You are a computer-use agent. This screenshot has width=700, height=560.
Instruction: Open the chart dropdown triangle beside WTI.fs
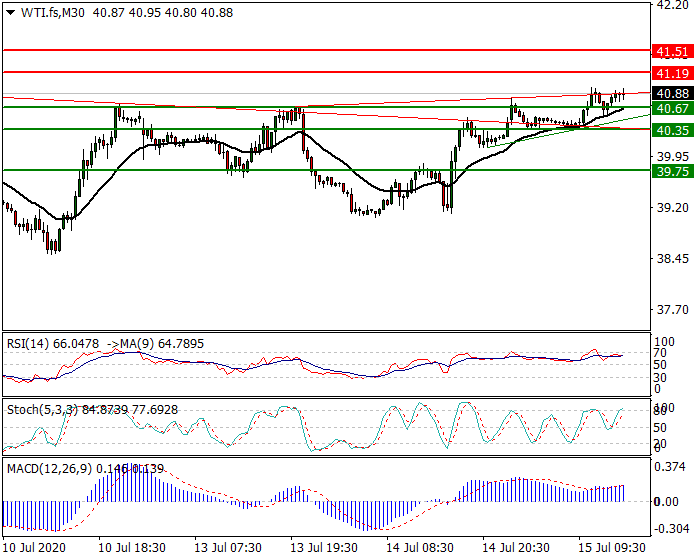click(11, 13)
